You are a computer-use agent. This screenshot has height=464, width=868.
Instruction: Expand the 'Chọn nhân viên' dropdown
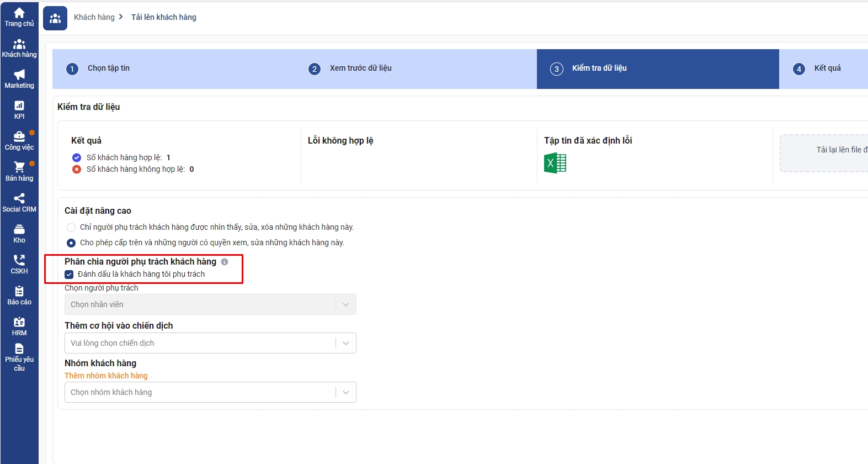click(210, 304)
